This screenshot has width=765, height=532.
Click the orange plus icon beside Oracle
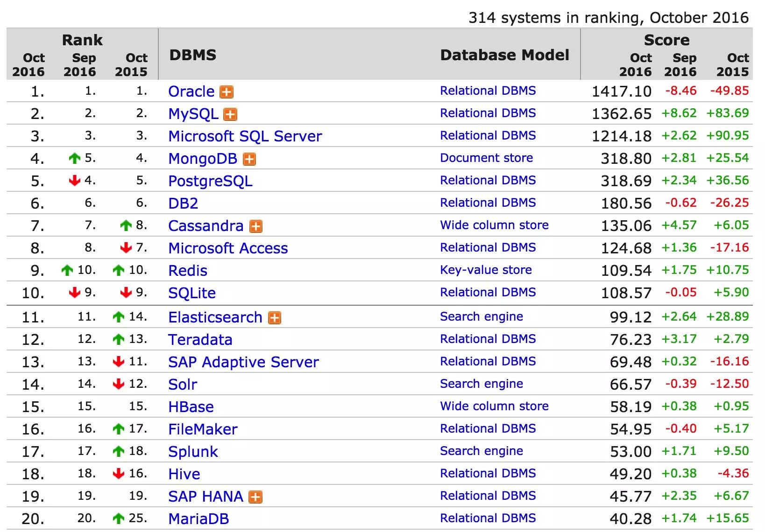227,92
